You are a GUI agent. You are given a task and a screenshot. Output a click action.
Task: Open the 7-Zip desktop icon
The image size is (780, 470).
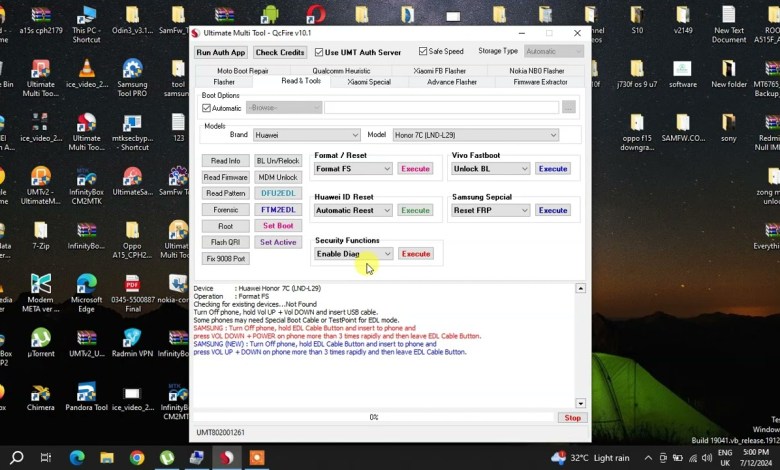click(41, 235)
